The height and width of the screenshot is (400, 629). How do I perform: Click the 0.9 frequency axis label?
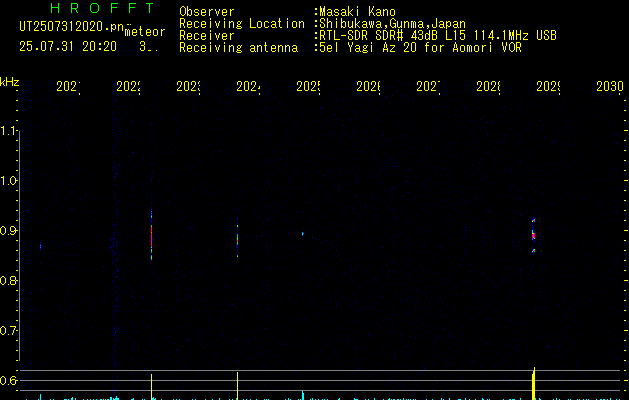pos(9,231)
